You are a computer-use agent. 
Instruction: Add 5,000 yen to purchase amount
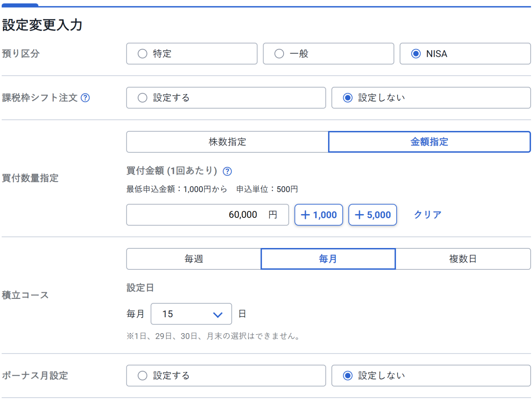click(x=372, y=215)
